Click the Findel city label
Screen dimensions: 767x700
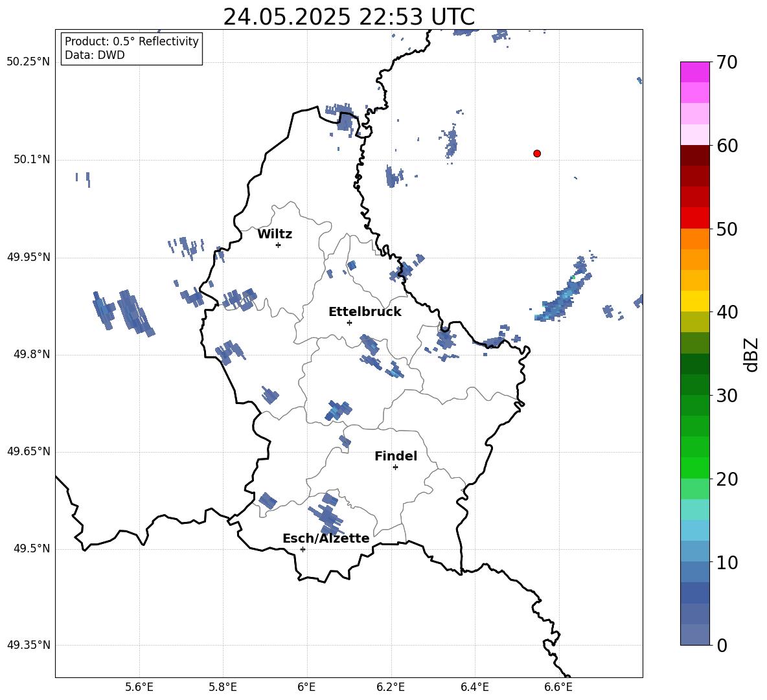tap(396, 456)
